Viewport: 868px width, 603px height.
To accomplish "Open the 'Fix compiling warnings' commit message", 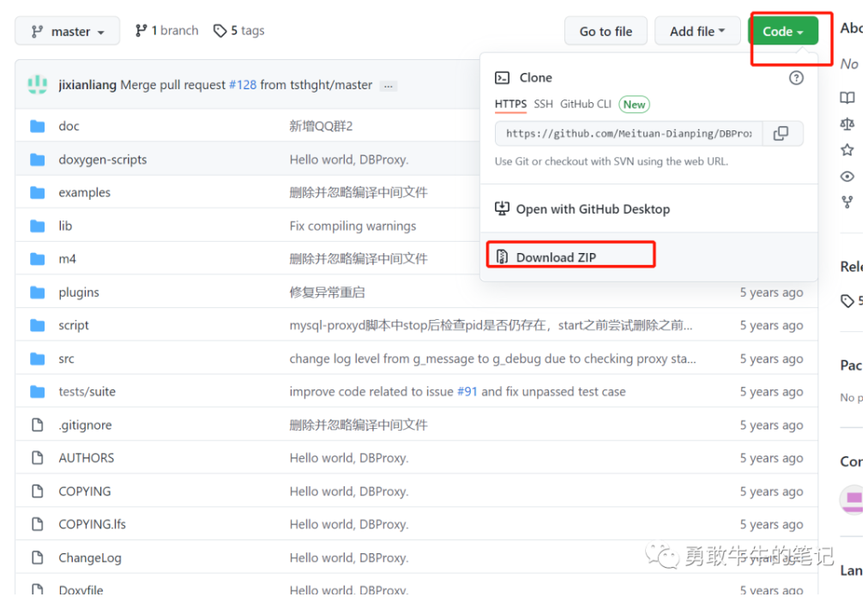I will 353,226.
